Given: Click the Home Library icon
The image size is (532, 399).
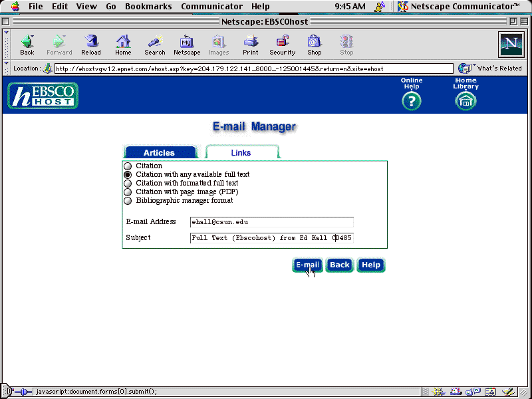Looking at the screenshot, I should pyautogui.click(x=466, y=101).
